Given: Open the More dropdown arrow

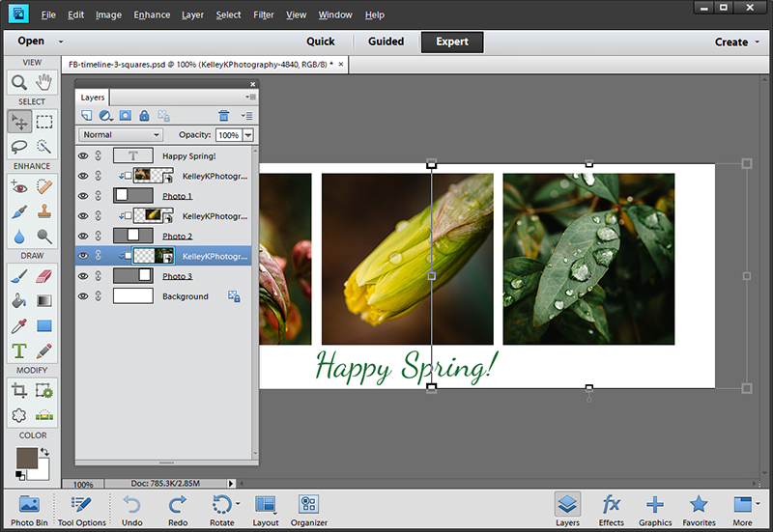Looking at the screenshot, I should (x=758, y=503).
